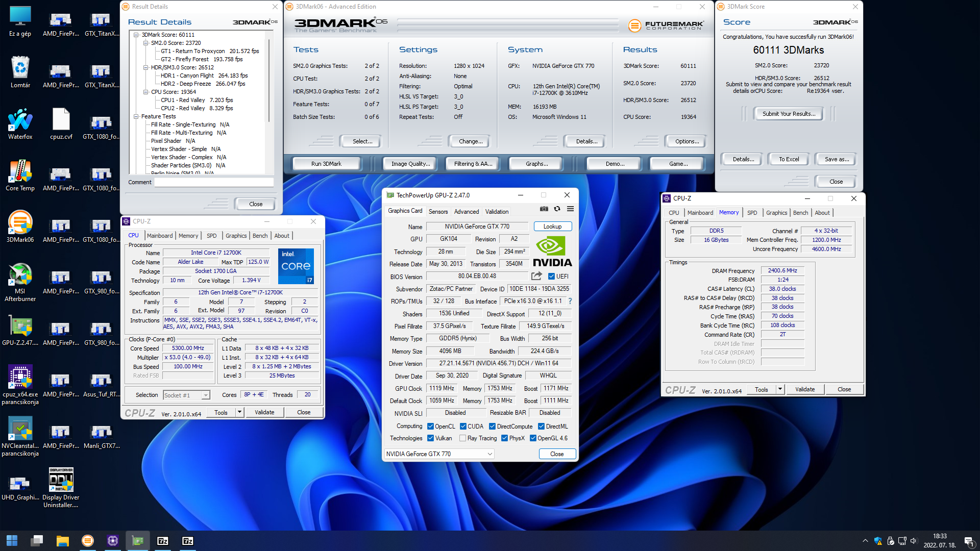
Task: Open the cpuz.cvf file icon
Action: click(x=61, y=124)
